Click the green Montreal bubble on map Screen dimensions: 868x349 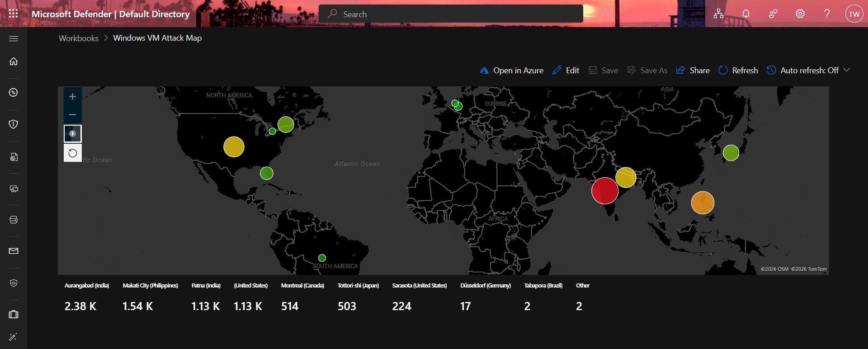(286, 124)
